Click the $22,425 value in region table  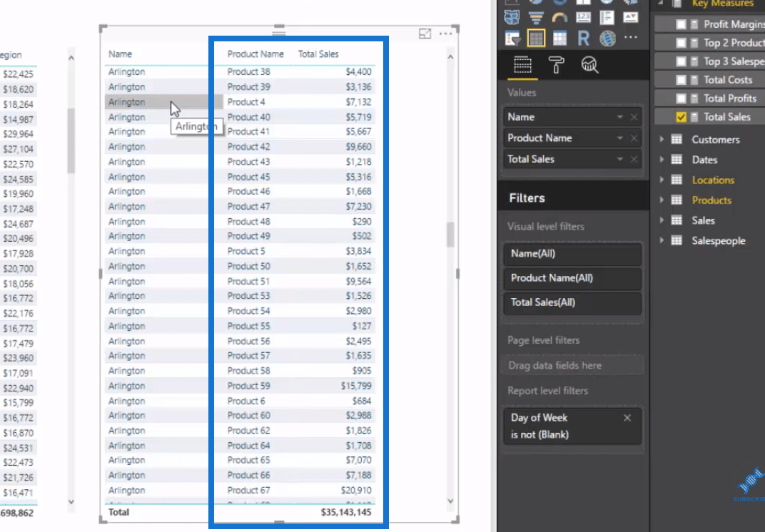coord(18,74)
